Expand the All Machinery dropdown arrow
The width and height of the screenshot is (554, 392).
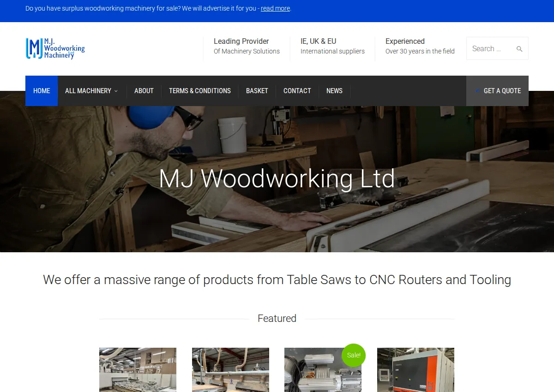(x=116, y=91)
